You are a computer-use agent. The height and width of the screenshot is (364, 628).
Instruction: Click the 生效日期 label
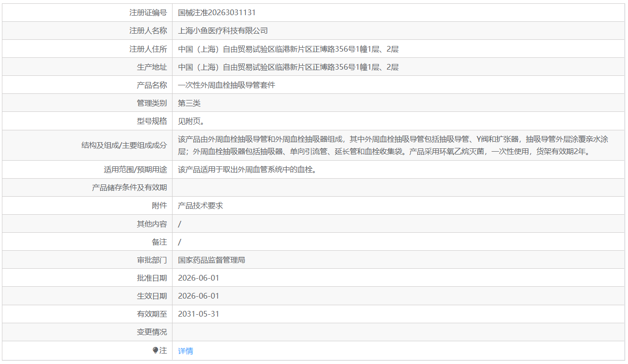[x=152, y=296]
